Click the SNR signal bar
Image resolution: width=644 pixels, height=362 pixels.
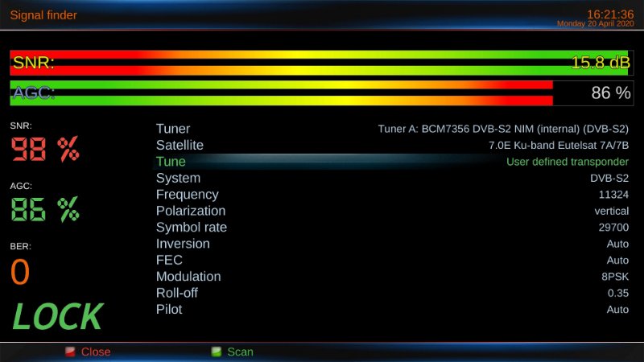pyautogui.click(x=321, y=63)
